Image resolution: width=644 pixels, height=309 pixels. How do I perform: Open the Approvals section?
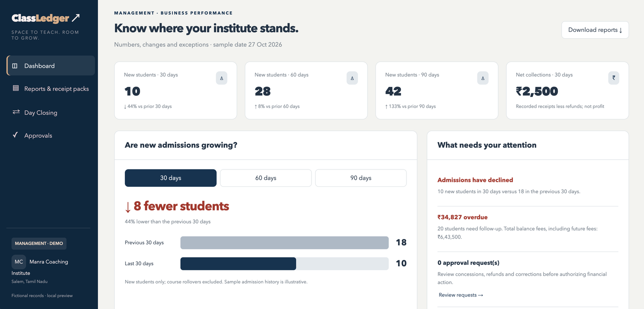tap(51, 136)
